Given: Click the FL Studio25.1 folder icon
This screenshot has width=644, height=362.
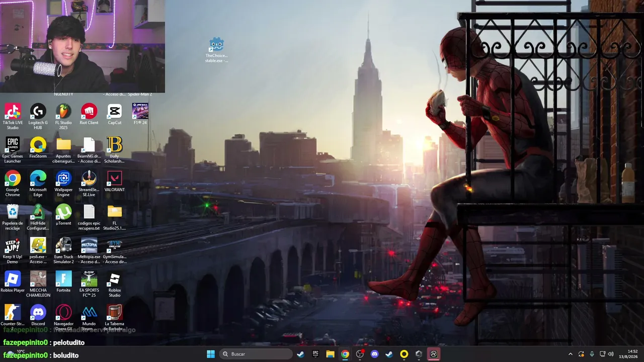Looking at the screenshot, I should tap(115, 217).
